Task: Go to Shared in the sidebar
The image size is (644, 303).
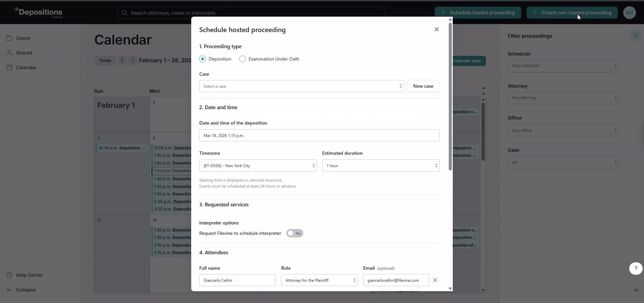Action: point(24,53)
